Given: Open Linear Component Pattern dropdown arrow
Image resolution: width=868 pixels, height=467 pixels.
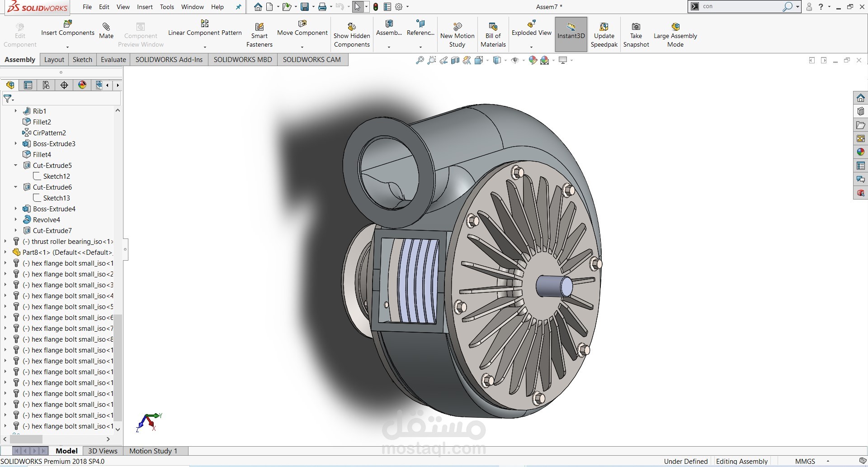Looking at the screenshot, I should coord(205,47).
